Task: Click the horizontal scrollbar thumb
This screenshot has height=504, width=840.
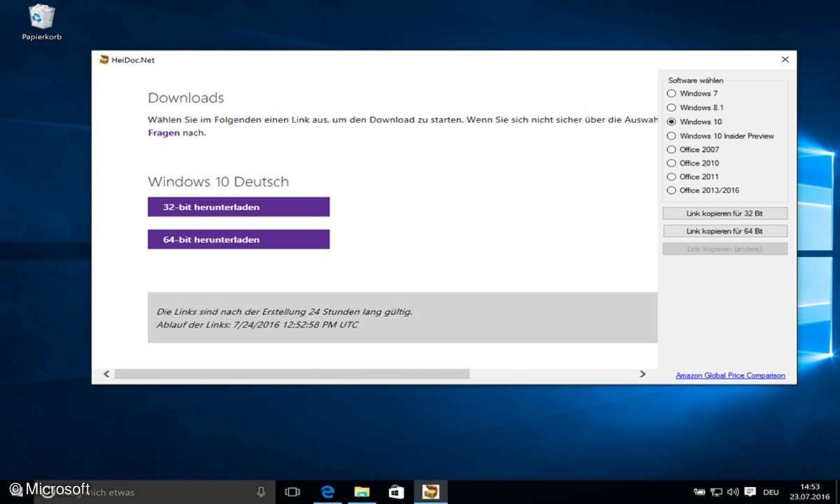Action: (x=292, y=374)
